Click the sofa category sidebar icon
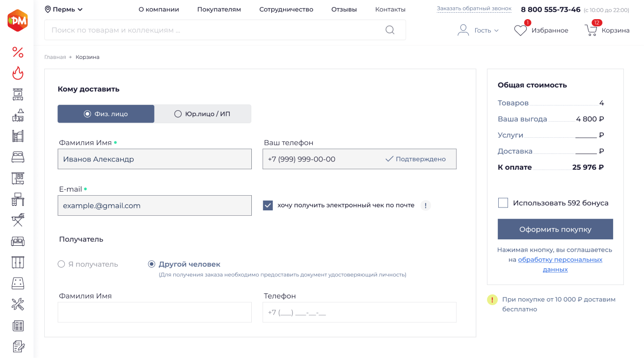Screen dimensions: 644x358 (18, 241)
